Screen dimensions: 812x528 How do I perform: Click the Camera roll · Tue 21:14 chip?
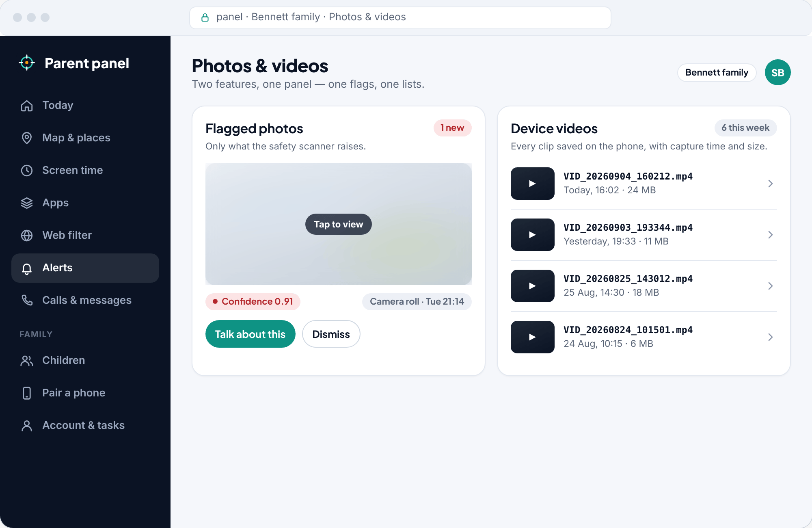(417, 302)
